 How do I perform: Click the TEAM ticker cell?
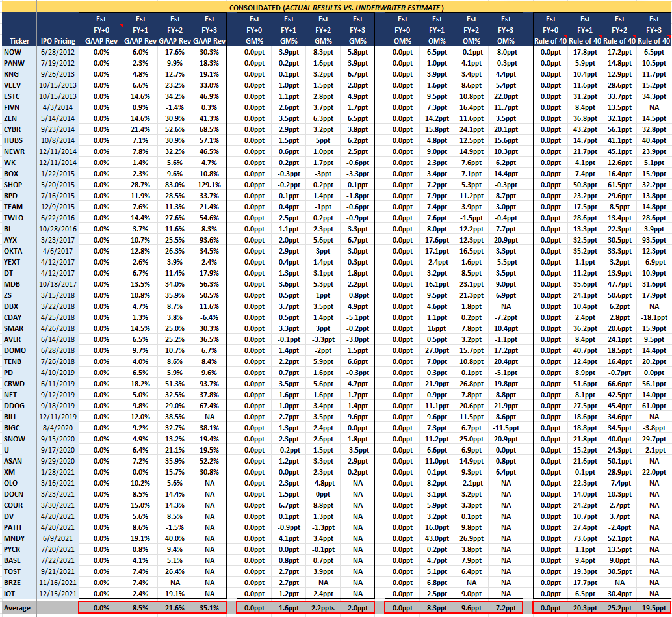[19, 207]
